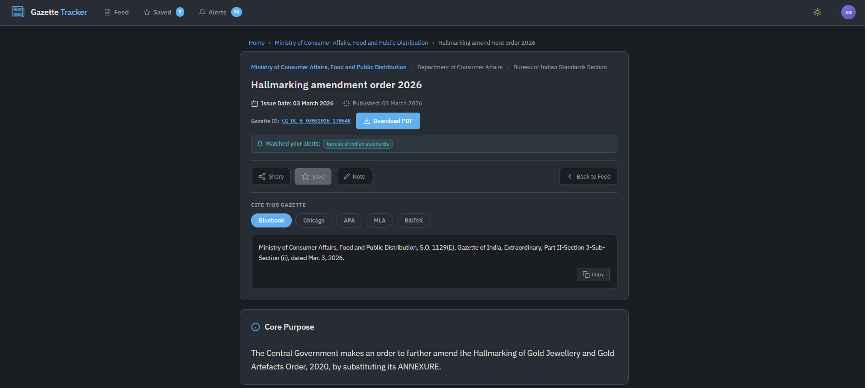Image resolution: width=868 pixels, height=388 pixels.
Task: Click the Core Purpose heading
Action: (289, 327)
